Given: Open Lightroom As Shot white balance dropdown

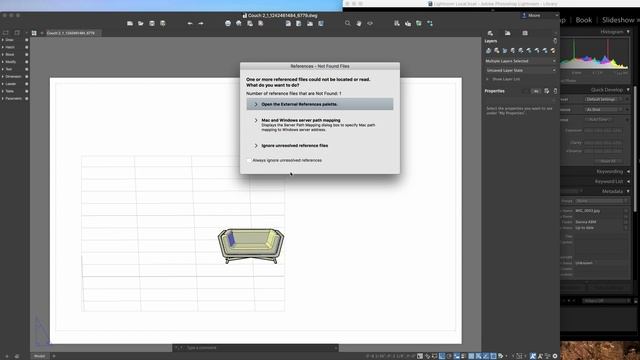Looking at the screenshot, I should (x=603, y=110).
